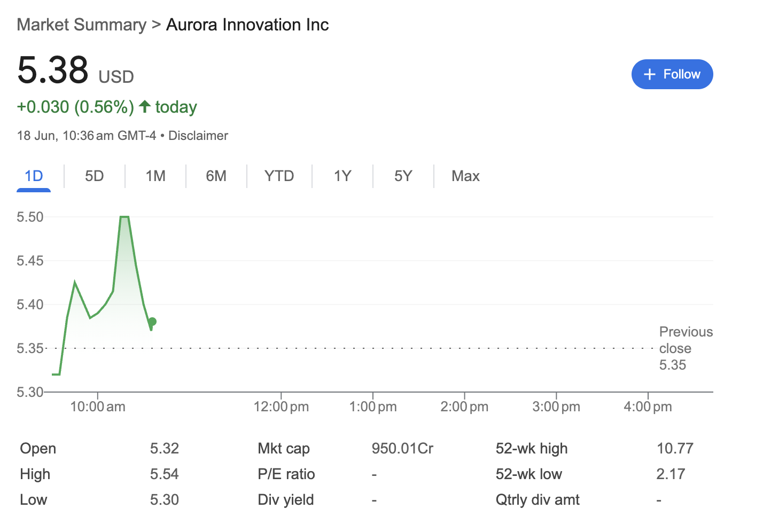The image size is (763, 532).
Task: Select the Max range tab
Action: [x=465, y=176]
